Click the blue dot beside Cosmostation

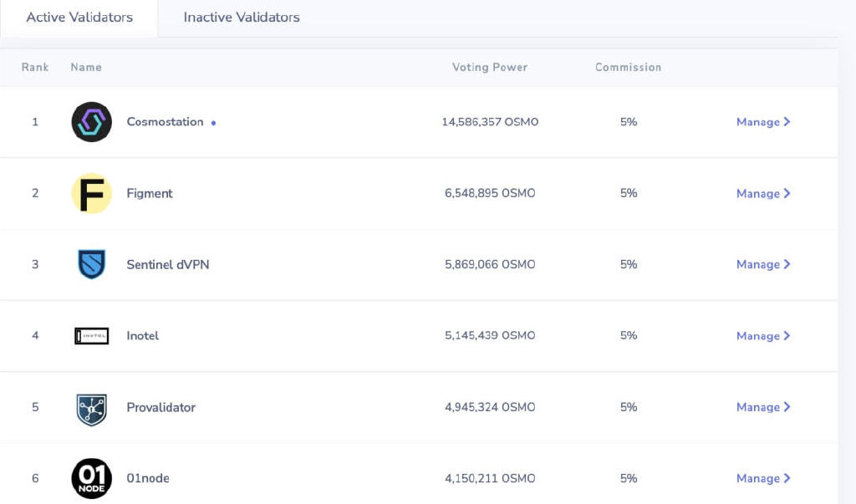click(x=213, y=123)
